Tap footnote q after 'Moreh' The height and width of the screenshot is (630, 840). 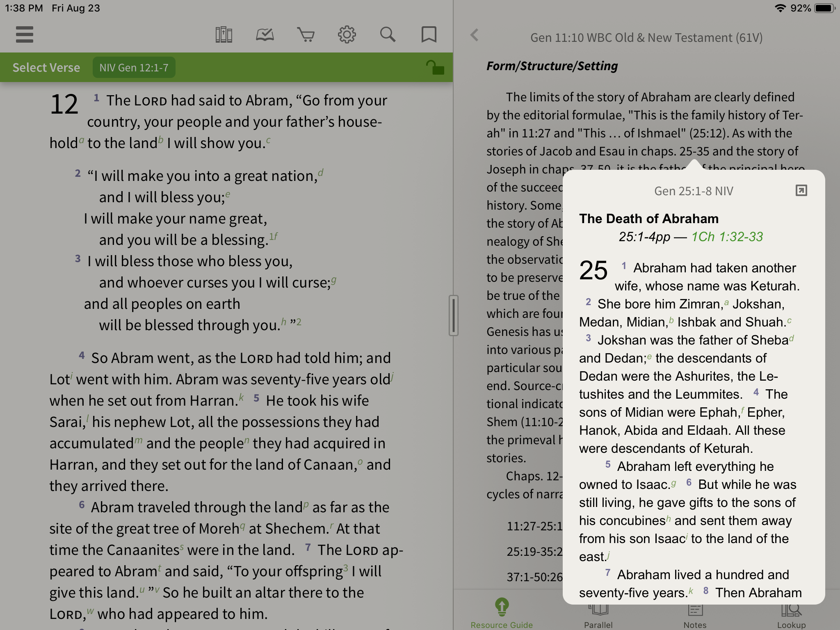click(242, 526)
